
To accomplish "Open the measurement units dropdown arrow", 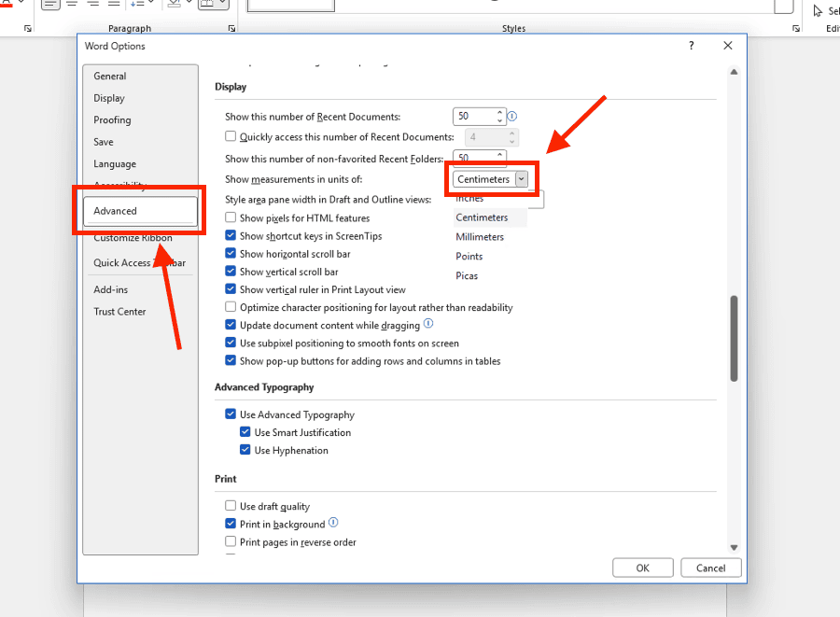I will coord(521,179).
